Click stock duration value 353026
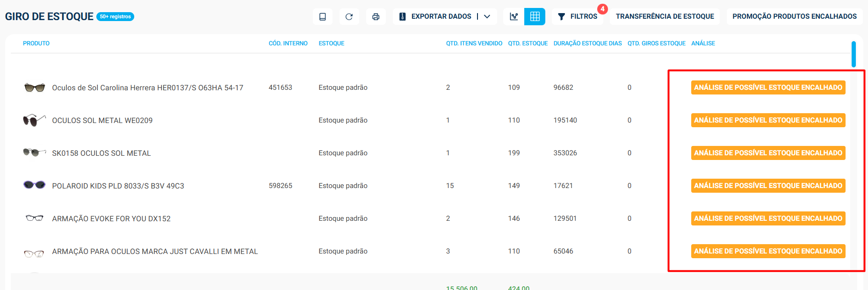This screenshot has width=868, height=290. (x=565, y=153)
